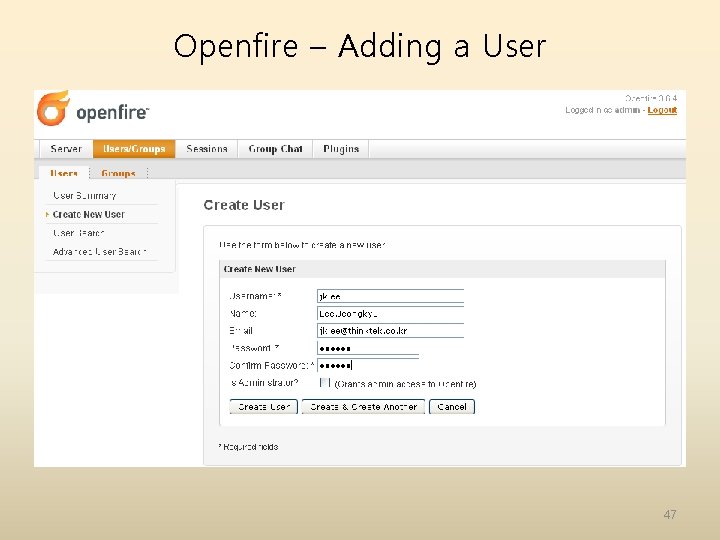Click the slide title Openfire – Adding a User

360,46
